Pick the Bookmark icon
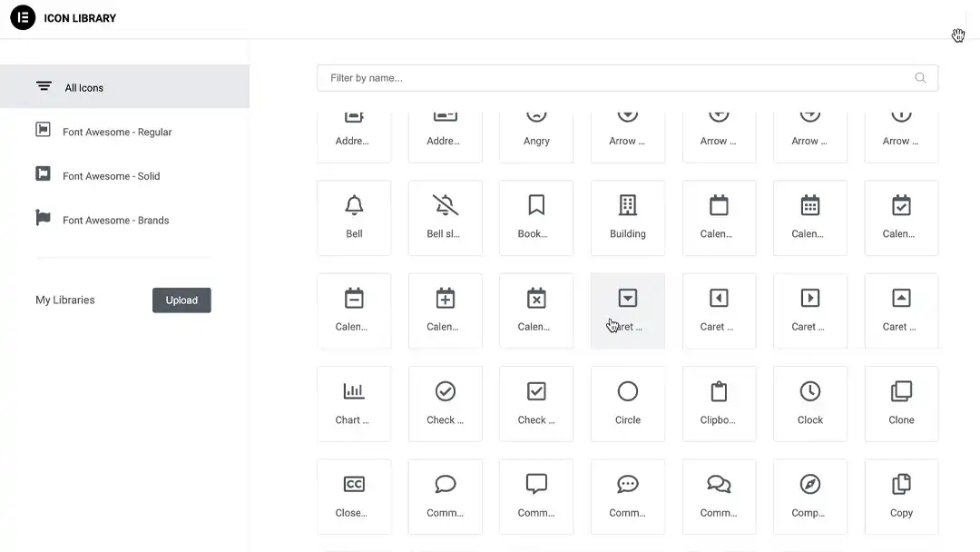 click(x=536, y=217)
